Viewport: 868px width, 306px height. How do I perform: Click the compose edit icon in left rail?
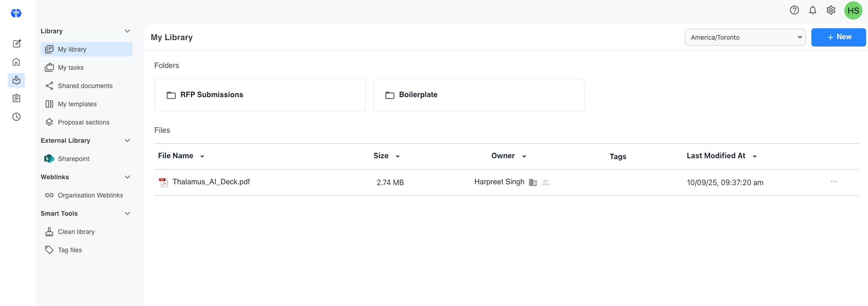(16, 44)
